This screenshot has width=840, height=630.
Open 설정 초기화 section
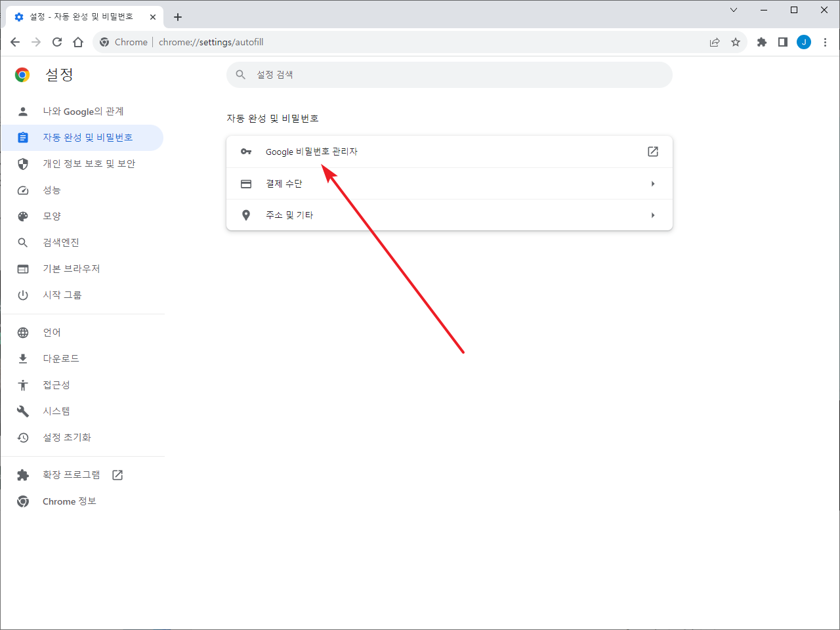pos(82,438)
